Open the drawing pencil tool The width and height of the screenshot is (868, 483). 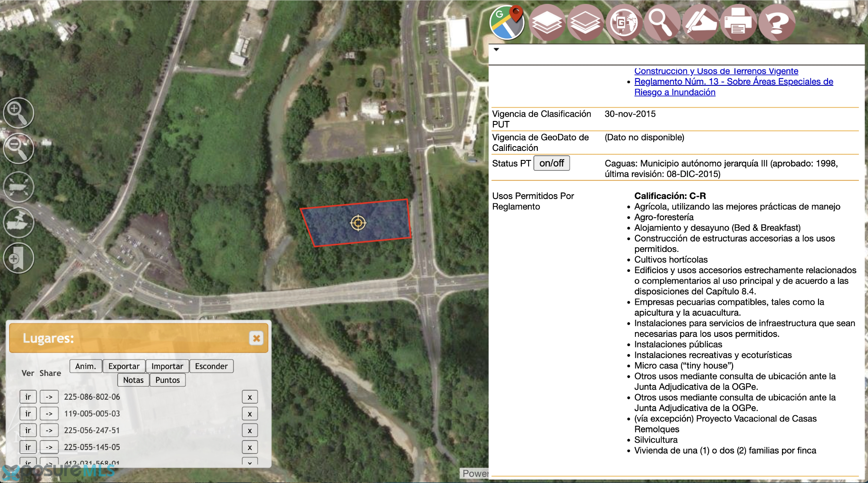[700, 23]
